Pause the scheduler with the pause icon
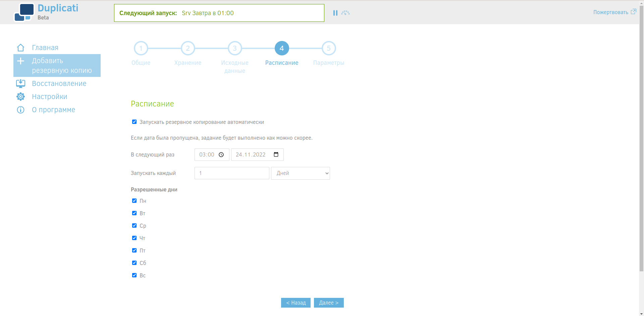Image resolution: width=644 pixels, height=316 pixels. tap(335, 13)
